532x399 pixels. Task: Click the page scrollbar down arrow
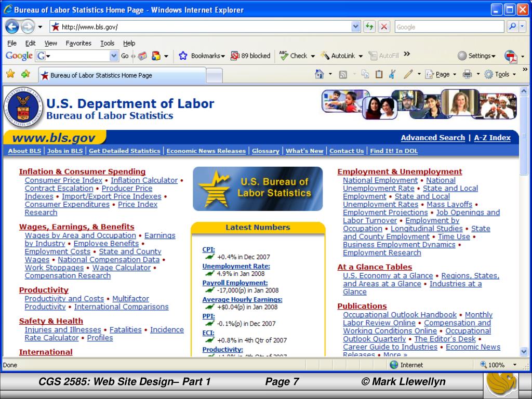tap(524, 352)
